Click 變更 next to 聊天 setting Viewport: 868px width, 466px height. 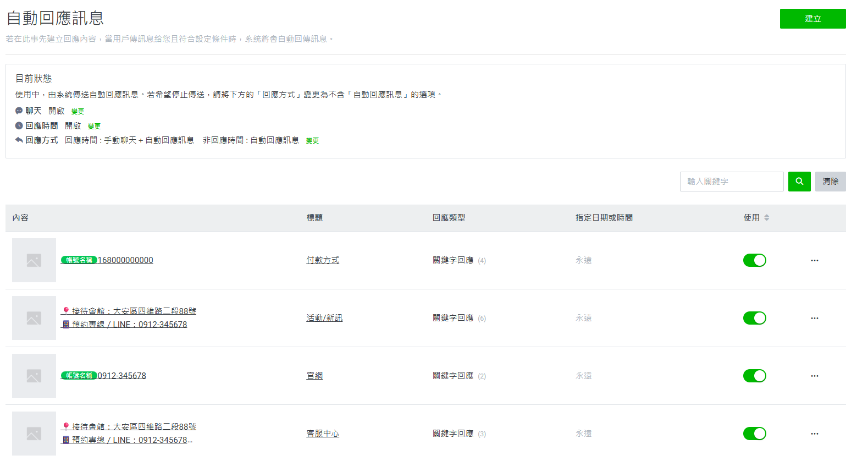[x=78, y=112]
